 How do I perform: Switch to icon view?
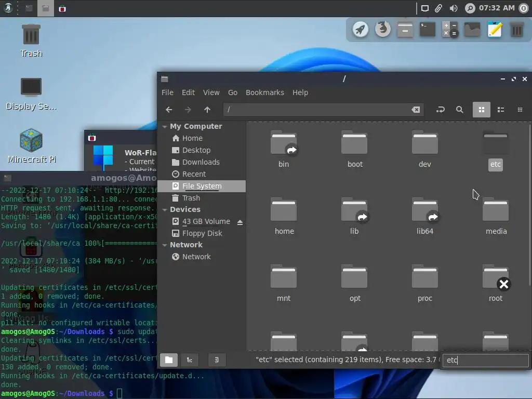click(x=482, y=110)
